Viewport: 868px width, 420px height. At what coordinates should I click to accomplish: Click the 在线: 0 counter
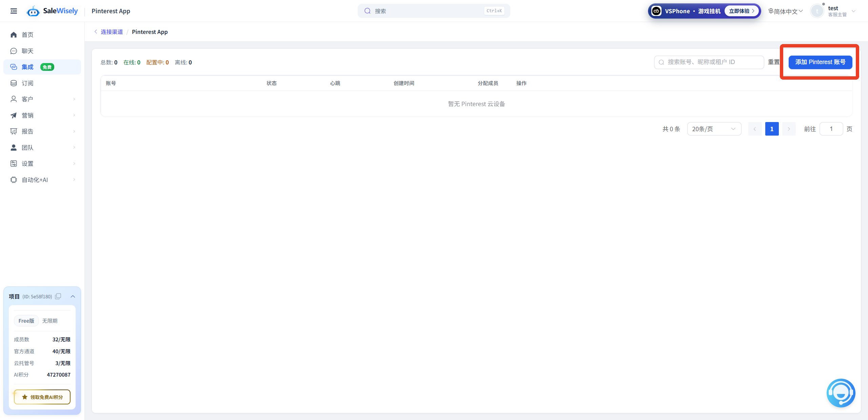[132, 62]
